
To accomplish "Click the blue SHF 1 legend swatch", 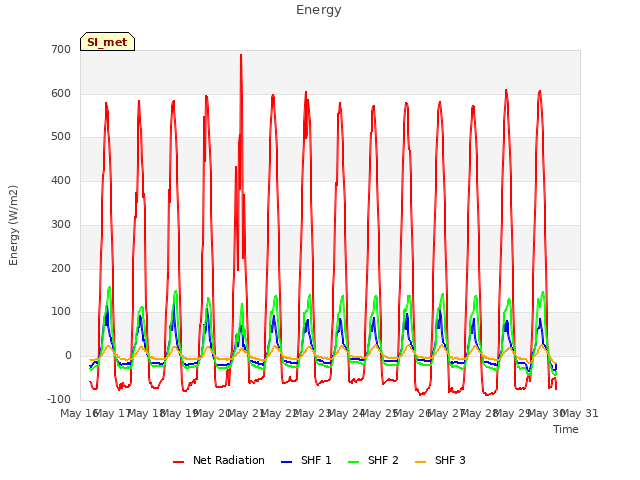I will [287, 462].
